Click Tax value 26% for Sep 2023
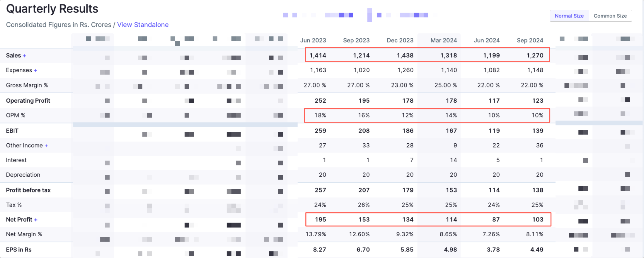Viewport: 644px width, 258px height. 364,205
